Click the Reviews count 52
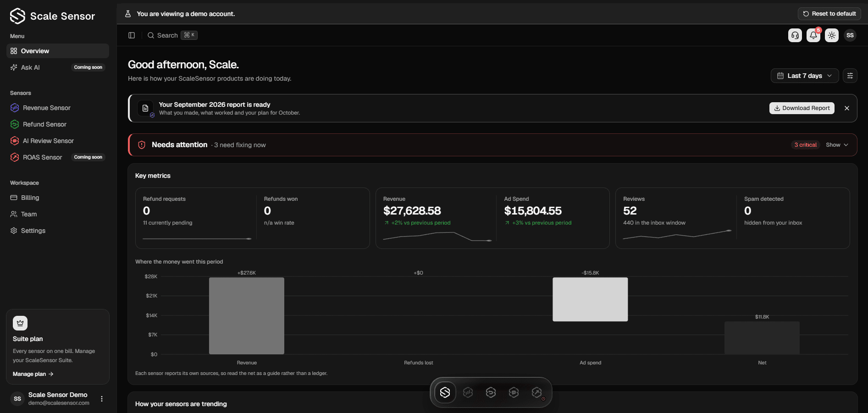This screenshot has width=868, height=413. (630, 211)
